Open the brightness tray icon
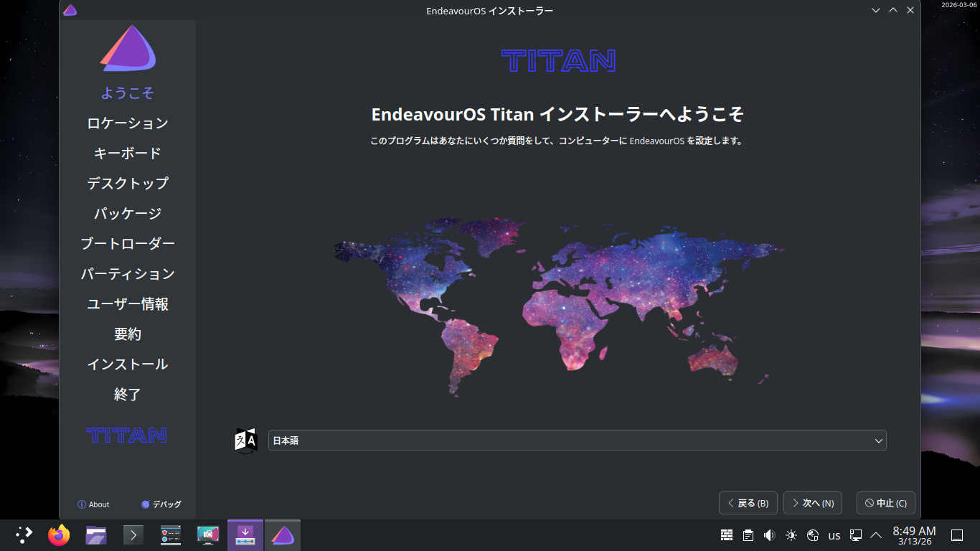 click(x=791, y=535)
